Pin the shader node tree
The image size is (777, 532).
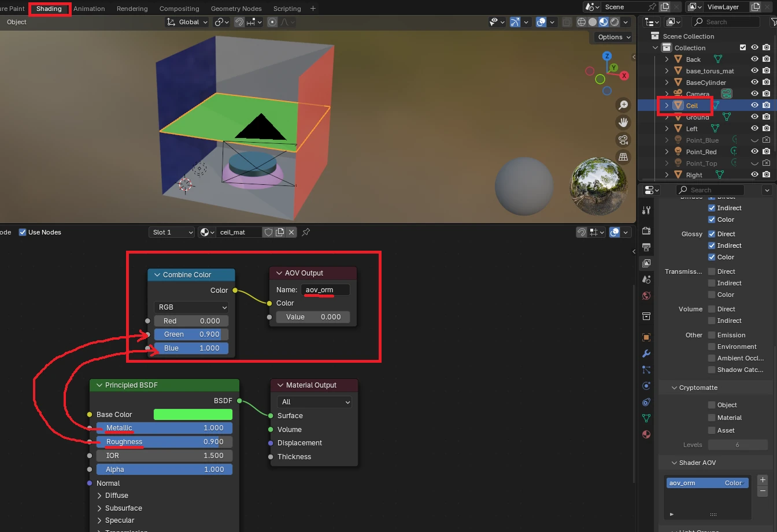(305, 232)
